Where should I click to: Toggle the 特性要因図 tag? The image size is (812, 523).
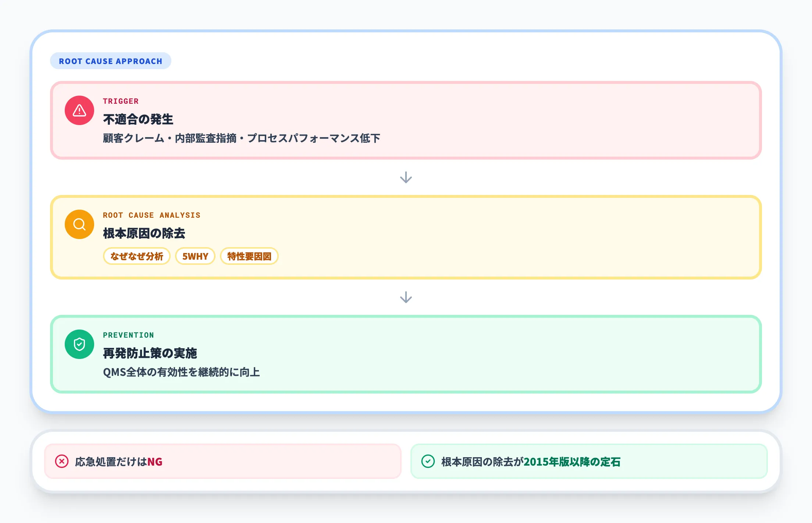click(249, 256)
